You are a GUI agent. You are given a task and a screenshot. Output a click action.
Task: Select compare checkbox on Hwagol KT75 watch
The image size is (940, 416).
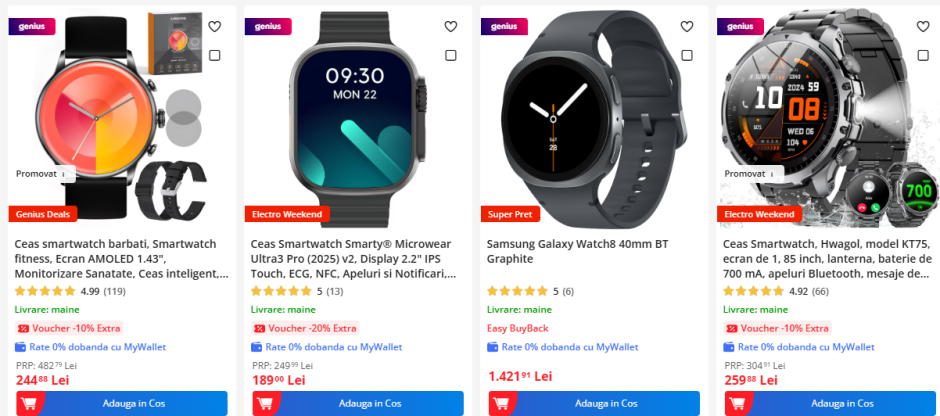923,56
